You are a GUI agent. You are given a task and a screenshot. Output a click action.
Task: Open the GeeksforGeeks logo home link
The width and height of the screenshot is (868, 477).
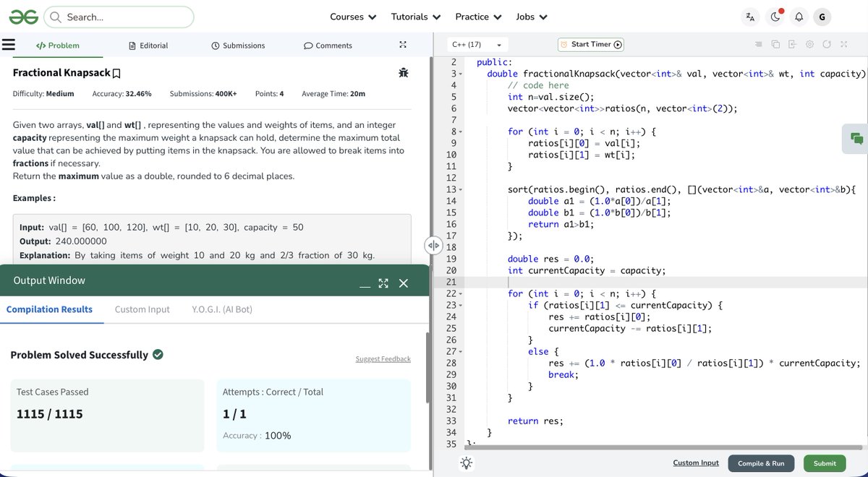(x=24, y=17)
